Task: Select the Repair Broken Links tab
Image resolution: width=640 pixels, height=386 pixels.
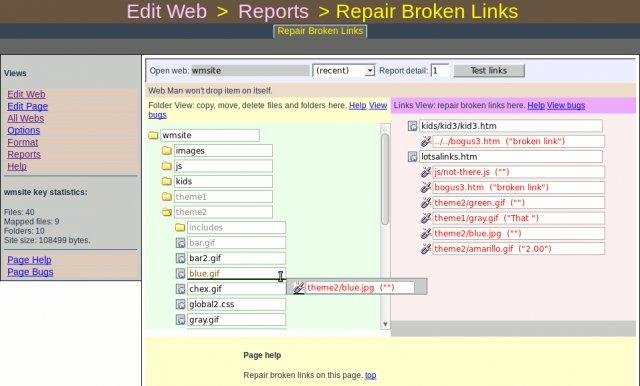Action: click(320, 31)
